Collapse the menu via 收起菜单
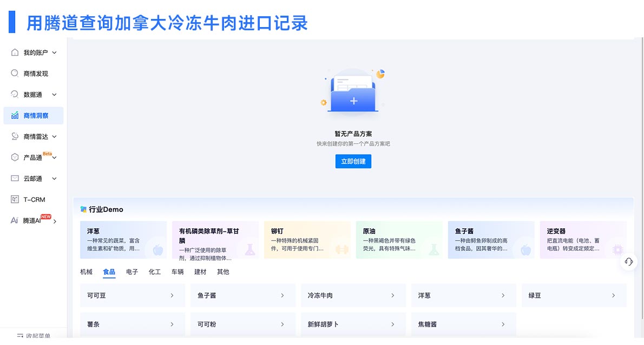Viewport: 644px width, 345px height. pyautogui.click(x=33, y=335)
